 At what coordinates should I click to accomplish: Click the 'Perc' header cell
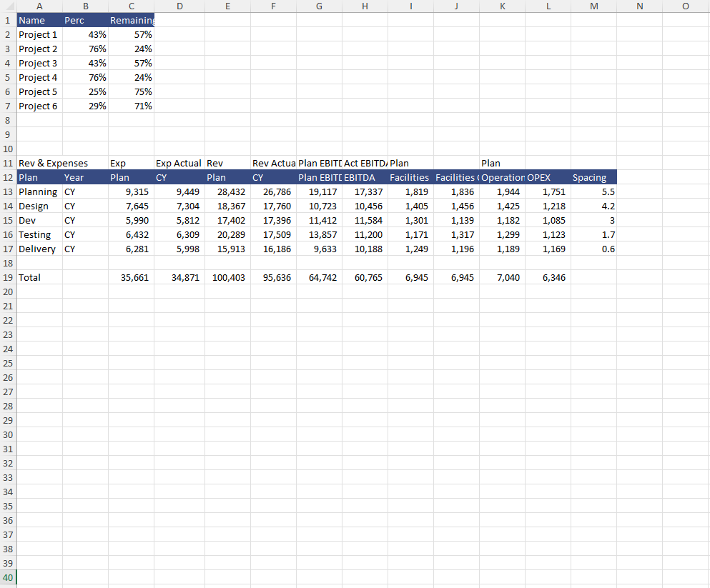[x=86, y=20]
